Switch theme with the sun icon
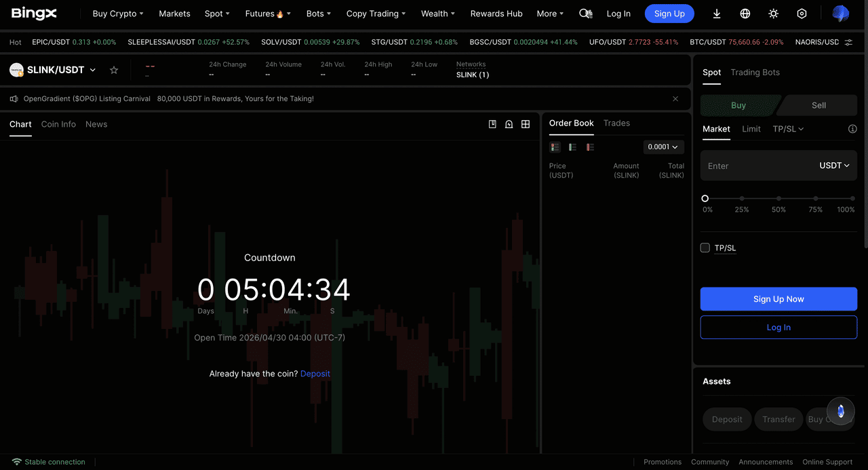This screenshot has width=868, height=470. click(x=774, y=14)
